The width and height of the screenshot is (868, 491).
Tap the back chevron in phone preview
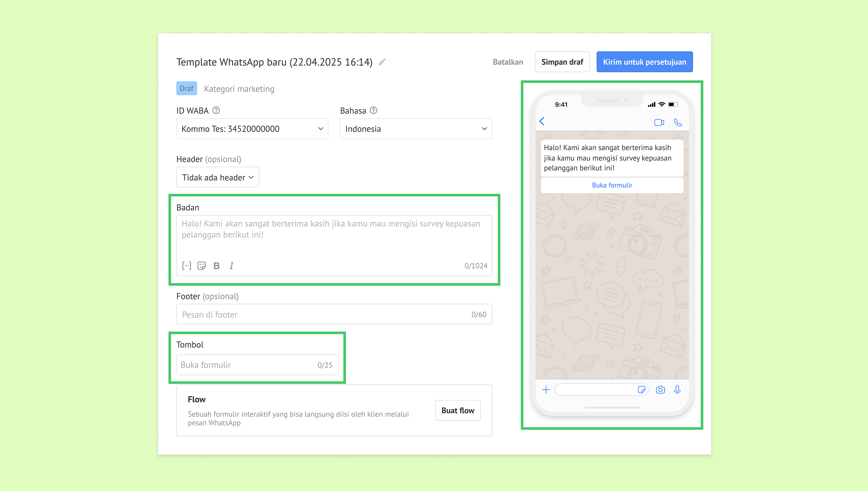click(x=542, y=121)
